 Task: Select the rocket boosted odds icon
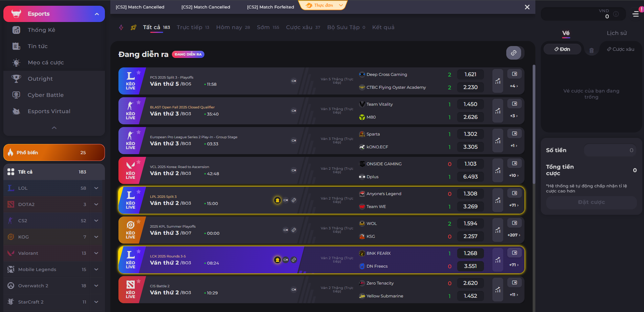(x=133, y=27)
